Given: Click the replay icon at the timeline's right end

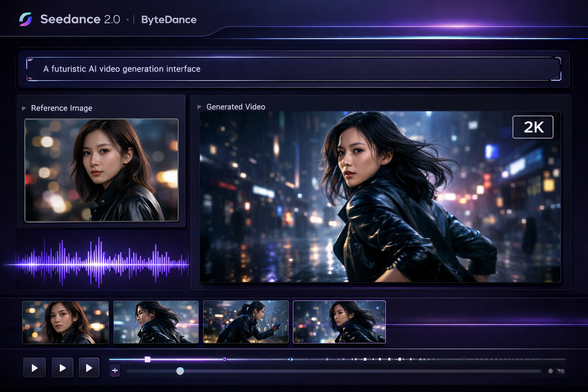Looking at the screenshot, I should [x=561, y=371].
